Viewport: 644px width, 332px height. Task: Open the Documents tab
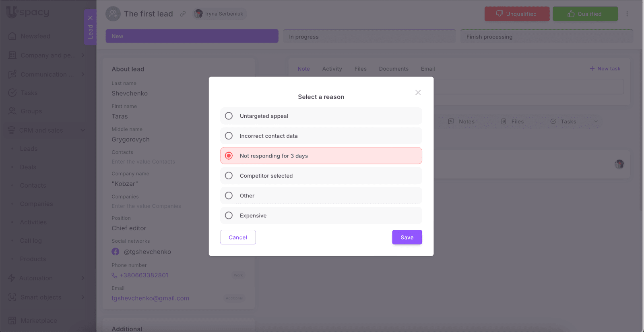coord(393,69)
